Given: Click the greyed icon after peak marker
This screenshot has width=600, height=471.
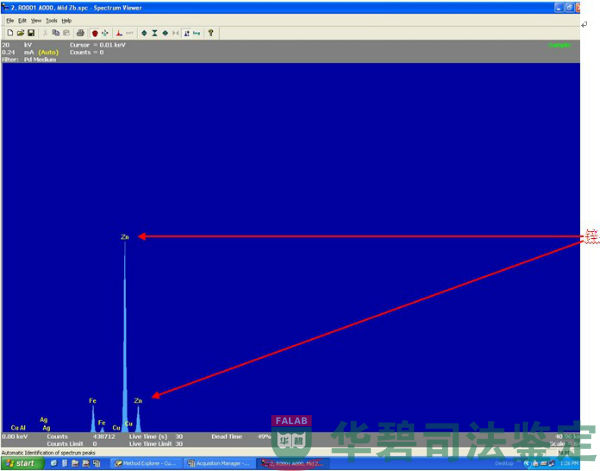Looking at the screenshot, I should tap(130, 33).
